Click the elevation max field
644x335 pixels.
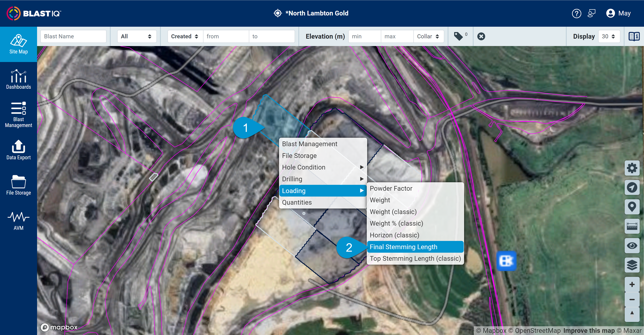click(x=397, y=36)
